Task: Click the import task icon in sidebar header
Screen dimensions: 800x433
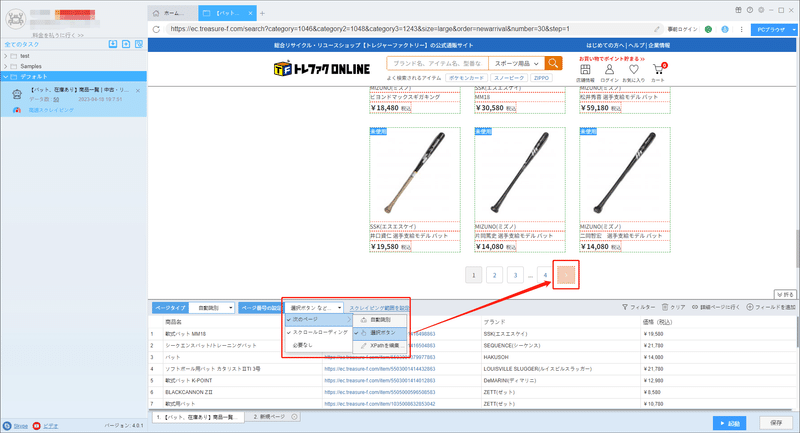Action: click(x=113, y=44)
